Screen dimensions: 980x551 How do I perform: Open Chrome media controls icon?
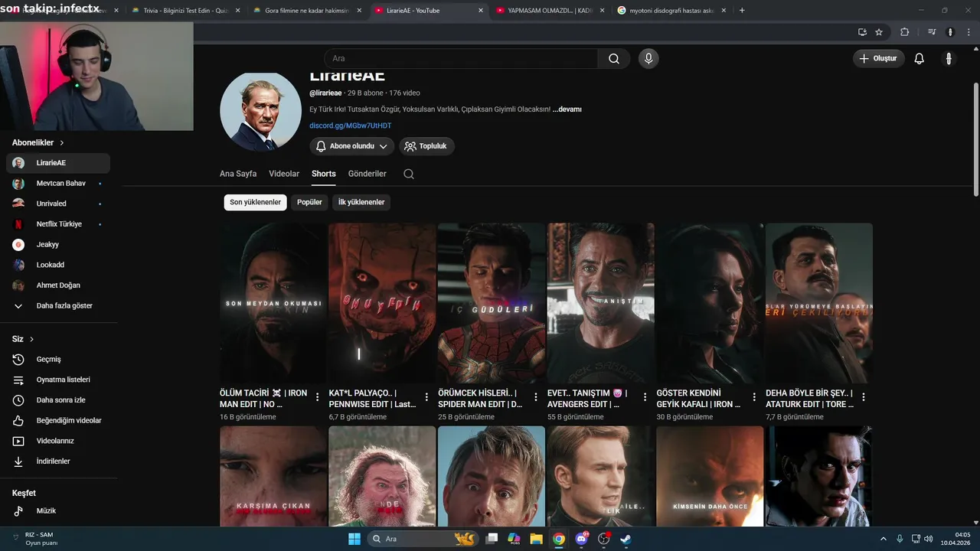[x=932, y=32]
